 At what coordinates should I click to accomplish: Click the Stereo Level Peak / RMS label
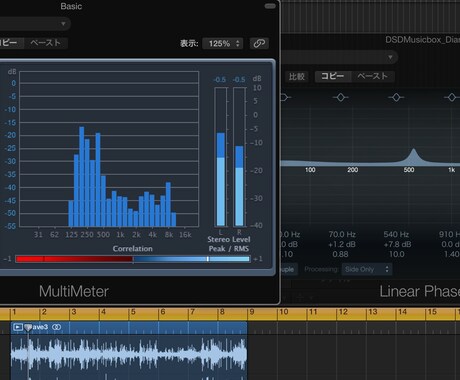coord(229,244)
